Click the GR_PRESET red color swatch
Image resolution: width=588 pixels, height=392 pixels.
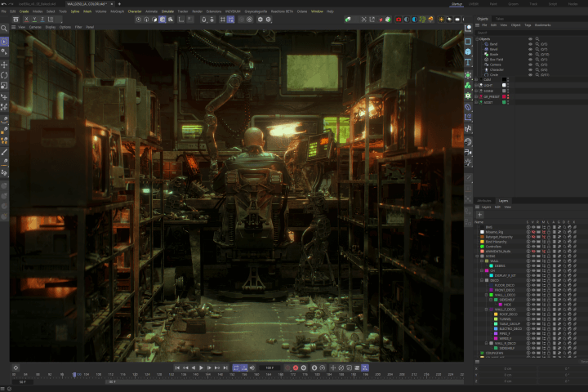coord(505,96)
